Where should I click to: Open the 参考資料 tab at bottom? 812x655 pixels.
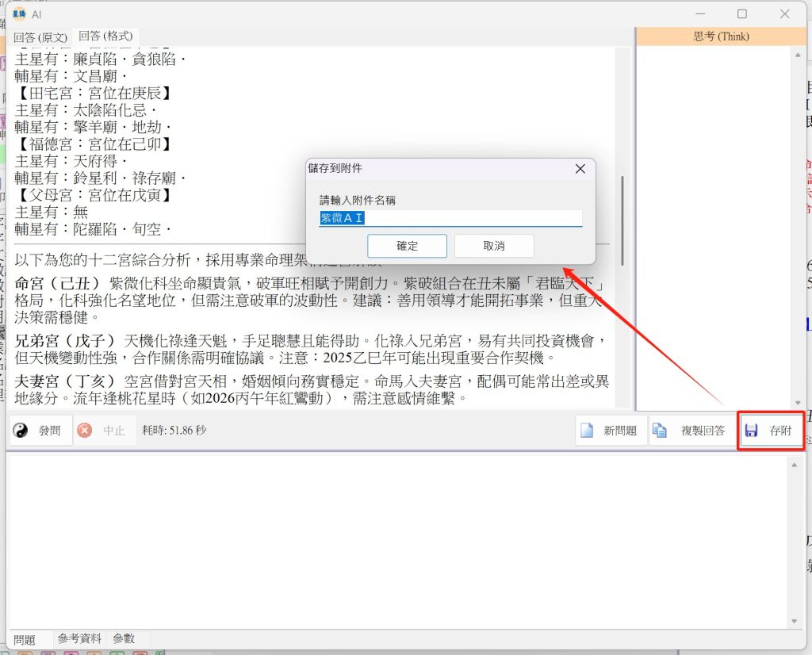point(79,638)
